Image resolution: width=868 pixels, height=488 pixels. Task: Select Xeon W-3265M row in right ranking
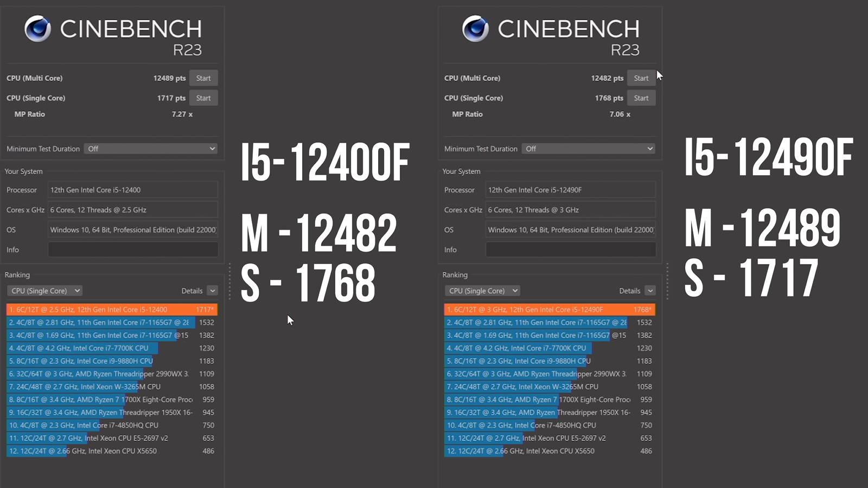[550, 387]
